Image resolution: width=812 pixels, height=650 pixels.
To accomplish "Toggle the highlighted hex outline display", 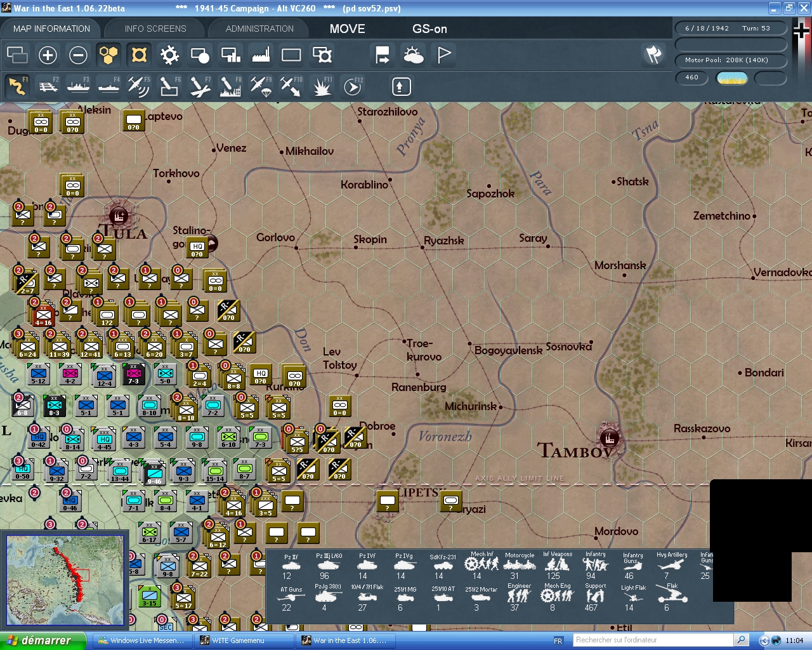I will click(x=138, y=55).
